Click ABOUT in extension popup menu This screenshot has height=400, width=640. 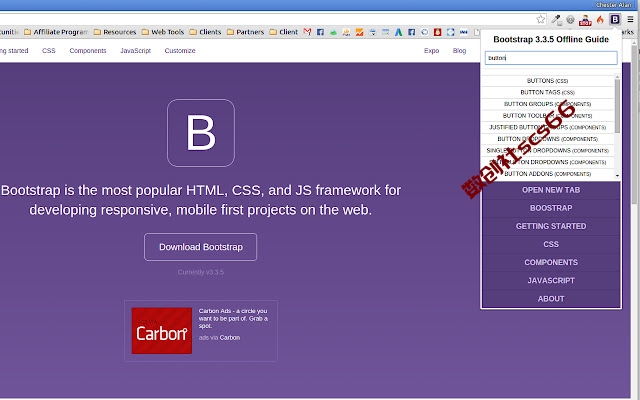point(551,299)
